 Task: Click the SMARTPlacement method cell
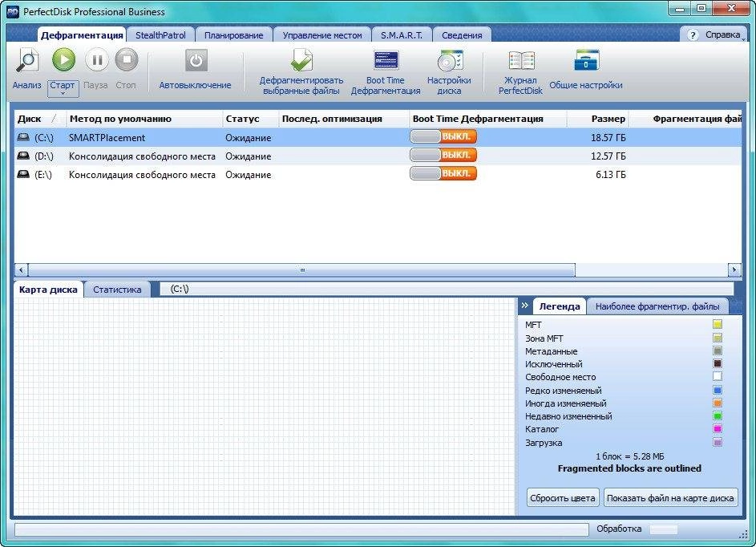(107, 138)
